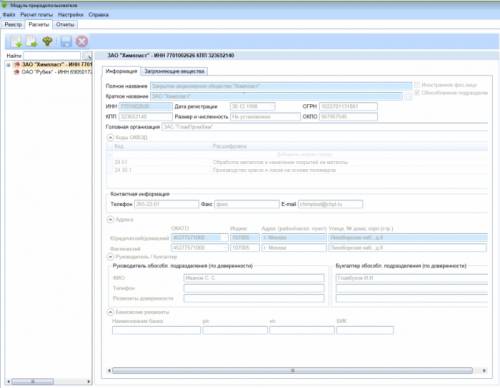Click the red icon of ОАО "Рубин" tree row

click(16, 72)
